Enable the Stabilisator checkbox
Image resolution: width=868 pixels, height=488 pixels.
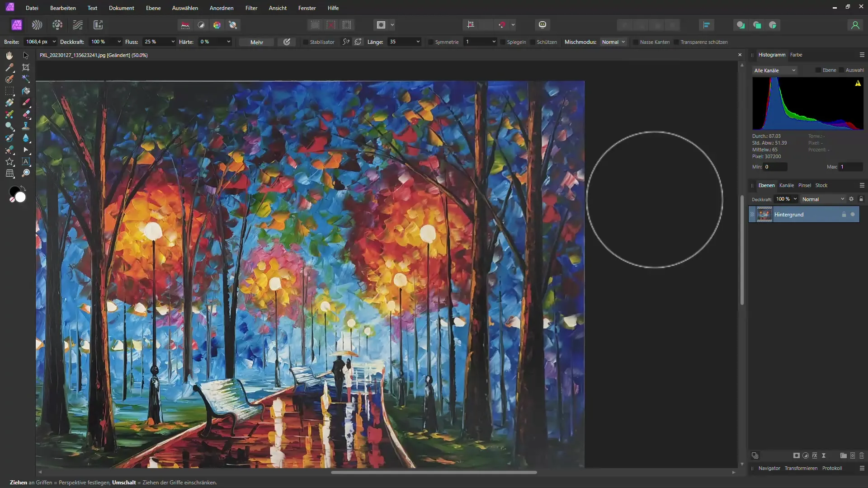click(x=305, y=42)
